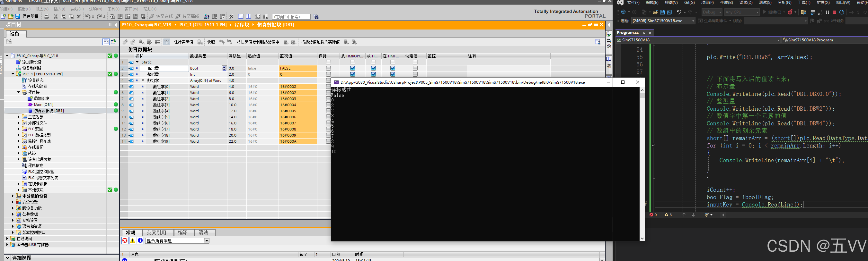
Task: Check the 设定值 checkbox for 整形量
Action: click(415, 74)
